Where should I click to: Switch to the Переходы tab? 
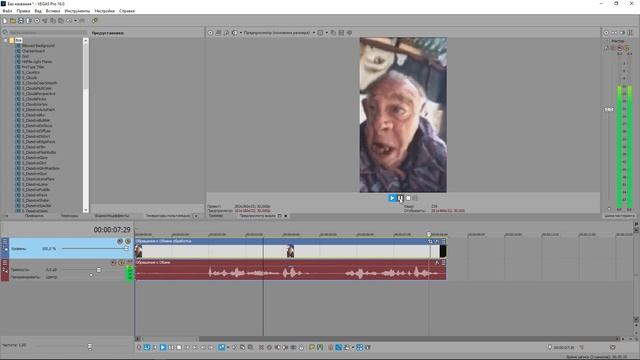69,216
